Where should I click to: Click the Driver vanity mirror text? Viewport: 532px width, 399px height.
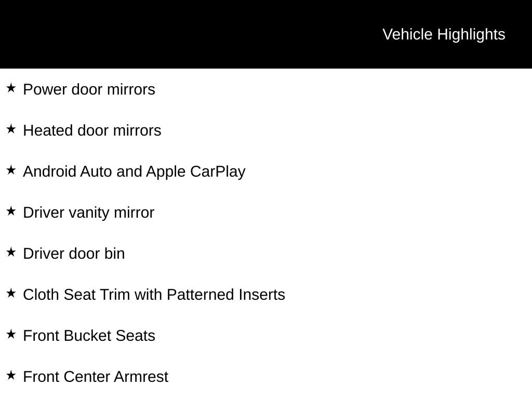pos(88,213)
